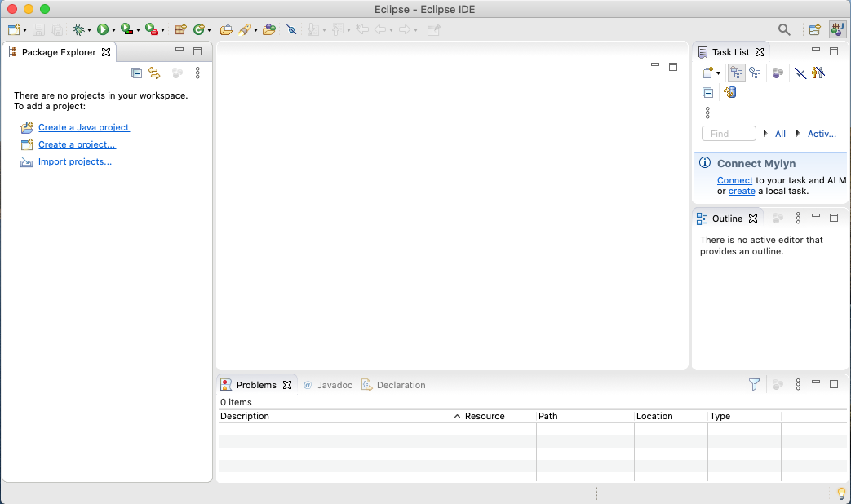851x504 pixels.
Task: Open the Coverage dropdown arrow
Action: point(138,30)
